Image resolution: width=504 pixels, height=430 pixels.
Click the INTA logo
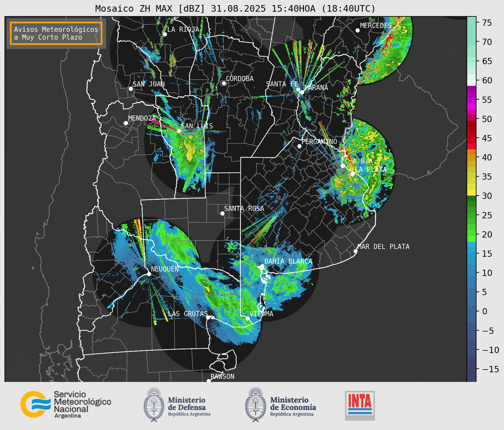(x=360, y=405)
